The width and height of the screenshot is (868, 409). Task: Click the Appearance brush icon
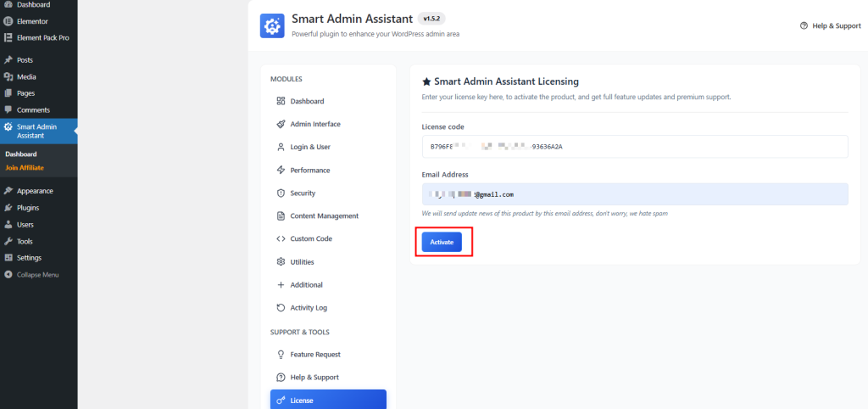click(x=8, y=191)
